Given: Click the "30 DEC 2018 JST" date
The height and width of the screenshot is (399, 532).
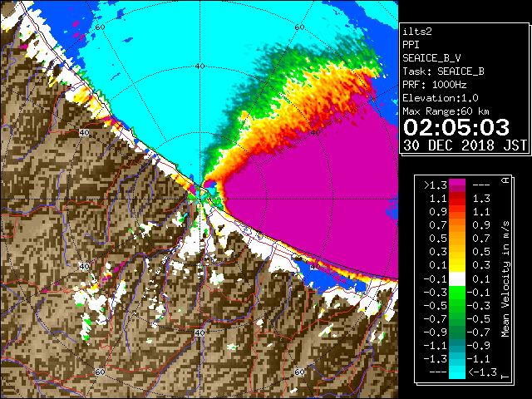Looking at the screenshot, I should [465, 145].
